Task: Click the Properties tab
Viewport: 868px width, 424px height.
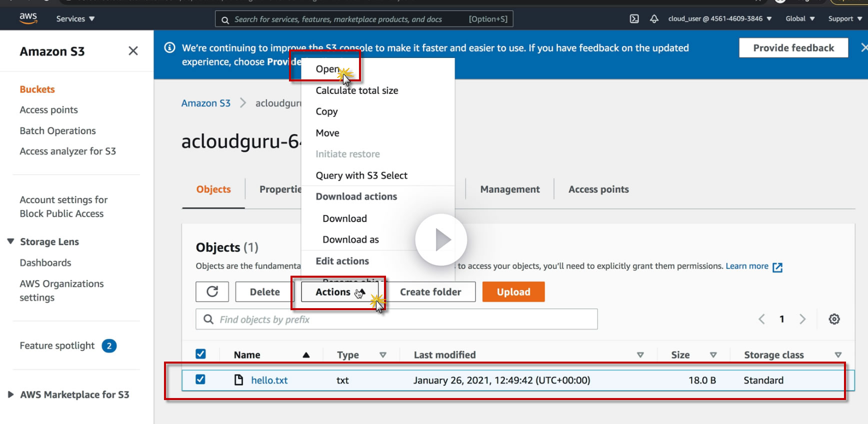Action: [280, 189]
